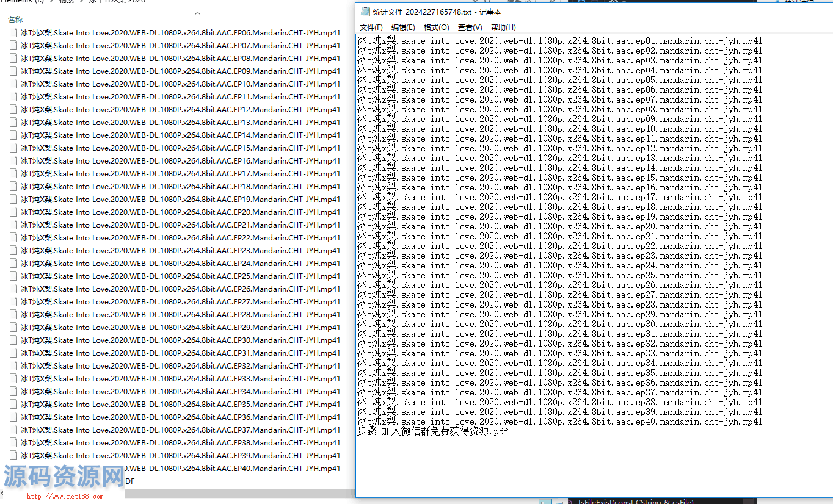
Task: Place cursor on the ep15 line in Notepad
Action: tap(560, 178)
